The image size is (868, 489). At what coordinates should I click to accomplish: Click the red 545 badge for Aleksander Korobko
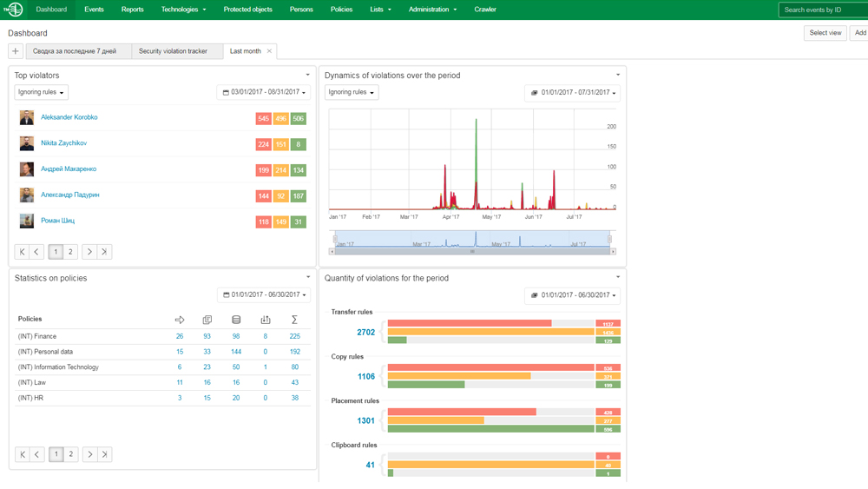[264, 118]
